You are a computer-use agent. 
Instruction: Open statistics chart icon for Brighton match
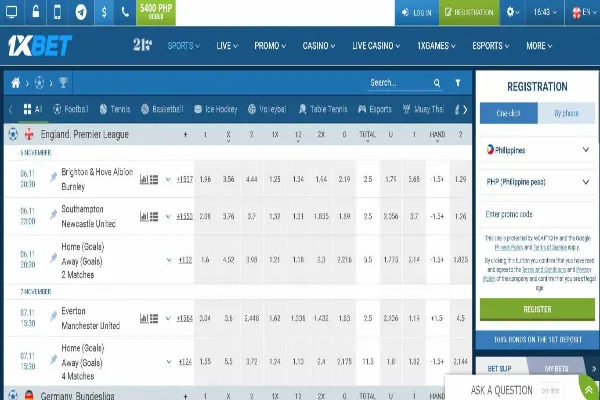point(144,179)
